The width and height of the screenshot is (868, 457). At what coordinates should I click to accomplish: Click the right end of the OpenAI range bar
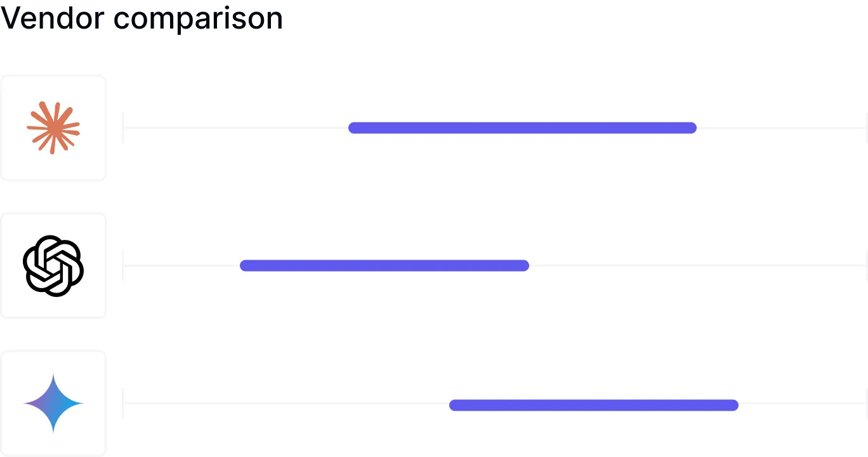pos(525,265)
